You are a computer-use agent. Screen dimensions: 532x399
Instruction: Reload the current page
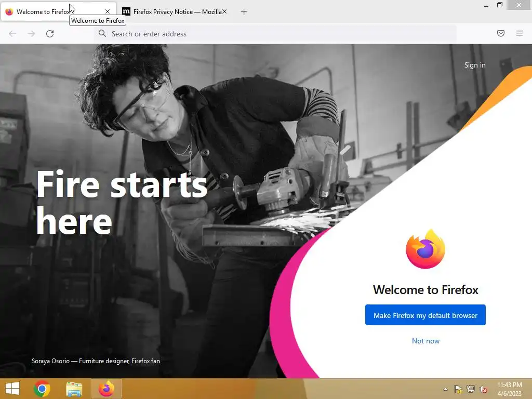[x=50, y=34]
